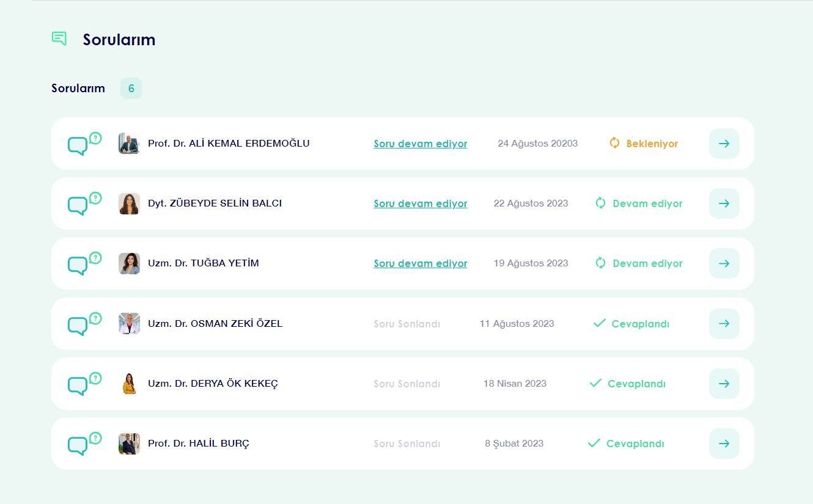Click 'Soru devam ediyor' link for Tuğba Yetim

point(420,264)
